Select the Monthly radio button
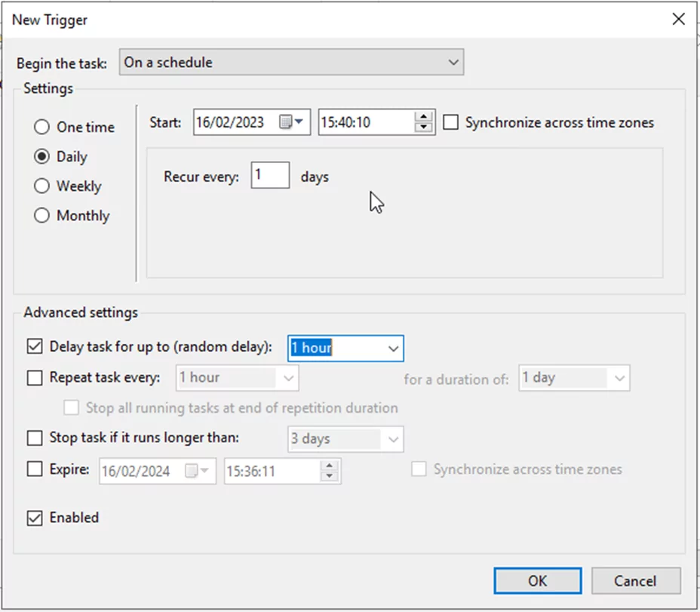Screen dimensions: 700x612 [41, 215]
